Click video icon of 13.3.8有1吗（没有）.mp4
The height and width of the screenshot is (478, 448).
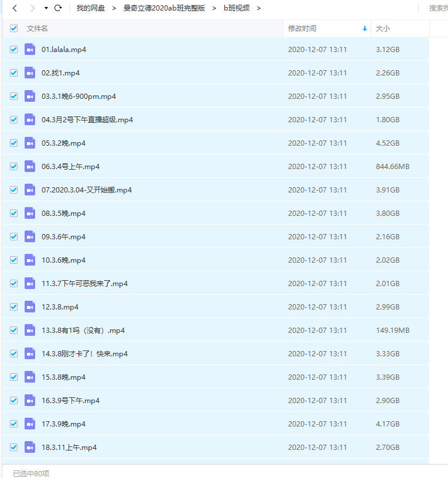tap(30, 330)
